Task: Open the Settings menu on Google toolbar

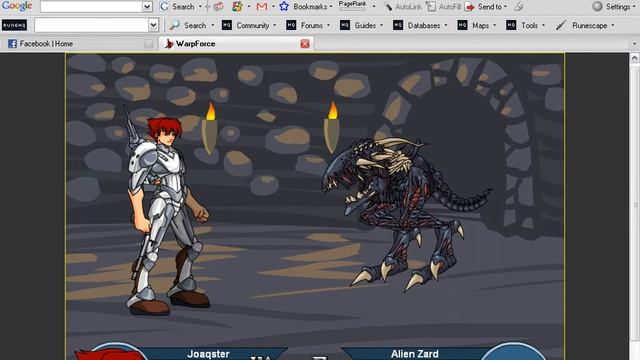Action: [x=620, y=7]
